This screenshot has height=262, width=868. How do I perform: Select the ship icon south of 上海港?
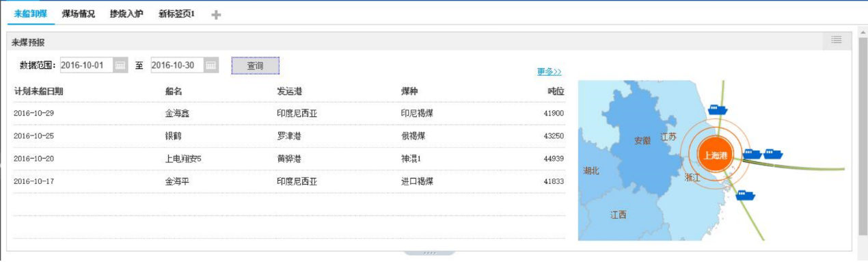click(x=746, y=195)
